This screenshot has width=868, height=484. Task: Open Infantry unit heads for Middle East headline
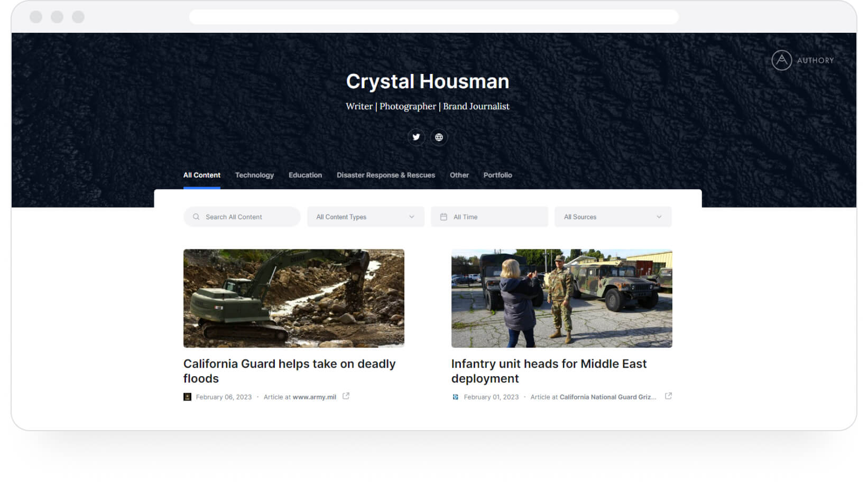(x=549, y=371)
